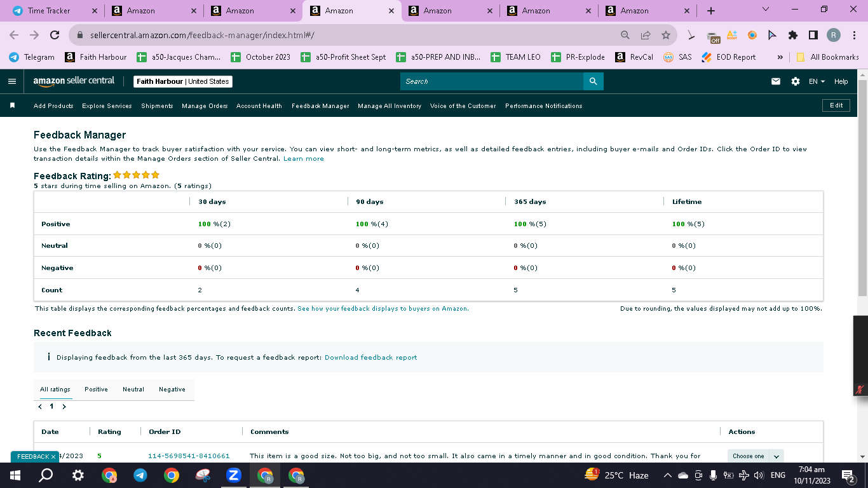Open Performance Notifications in the nav bar

click(x=544, y=106)
